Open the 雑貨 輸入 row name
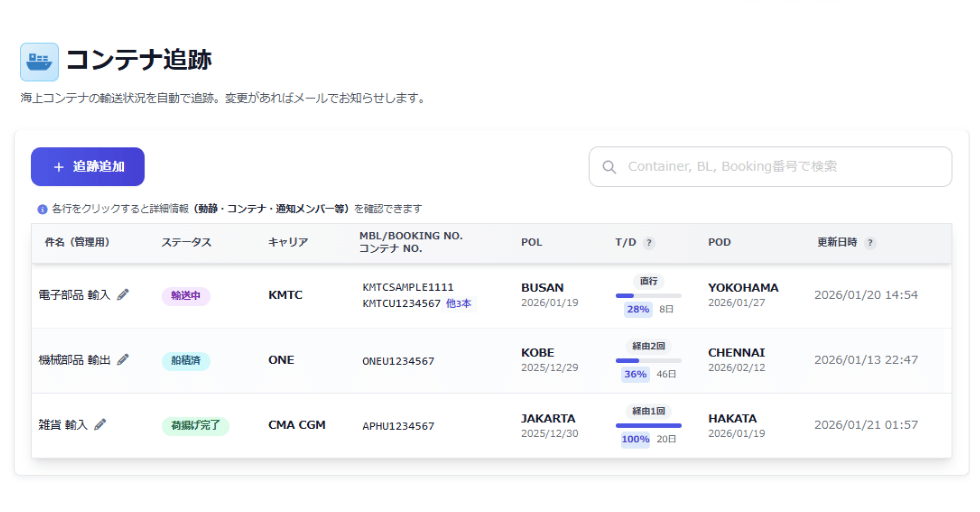This screenshot has height=512, width=980. 63,425
